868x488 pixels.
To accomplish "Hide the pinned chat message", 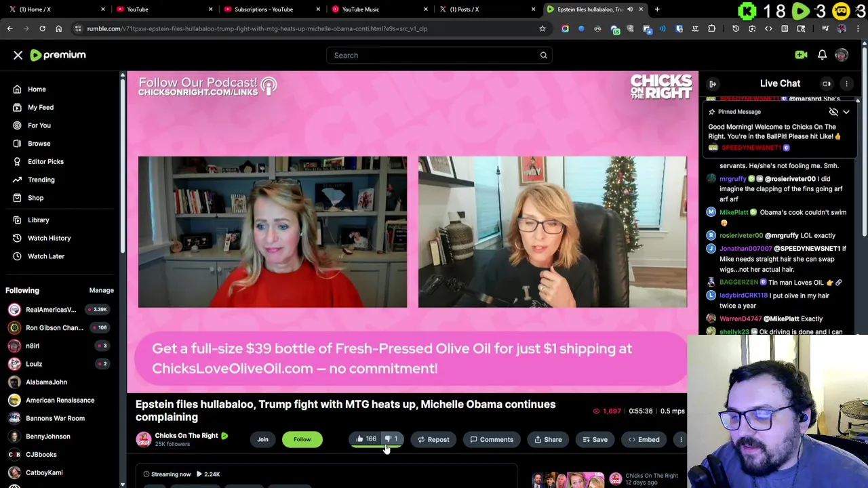I will [x=833, y=112].
